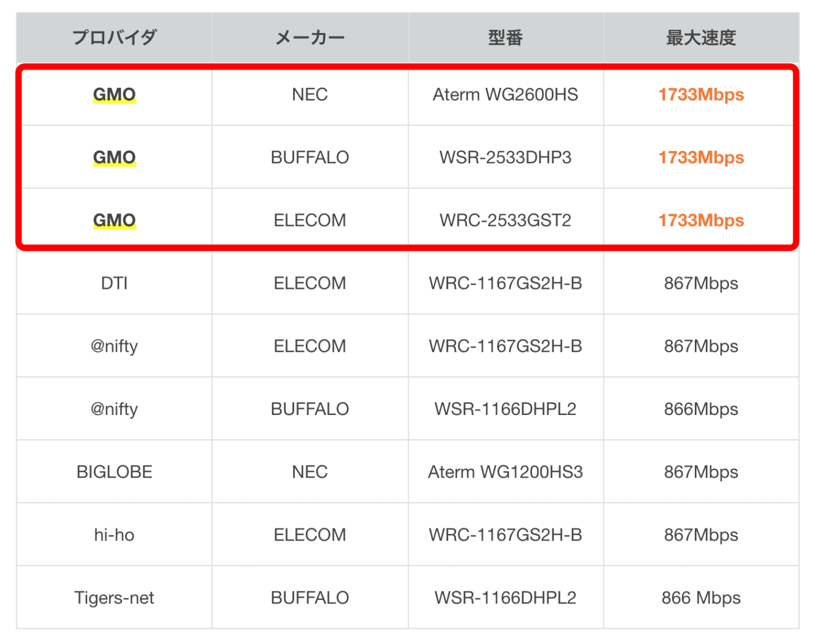Click the WRC-2533GST2 model cell
This screenshot has height=644, width=814.
pyautogui.click(x=505, y=220)
